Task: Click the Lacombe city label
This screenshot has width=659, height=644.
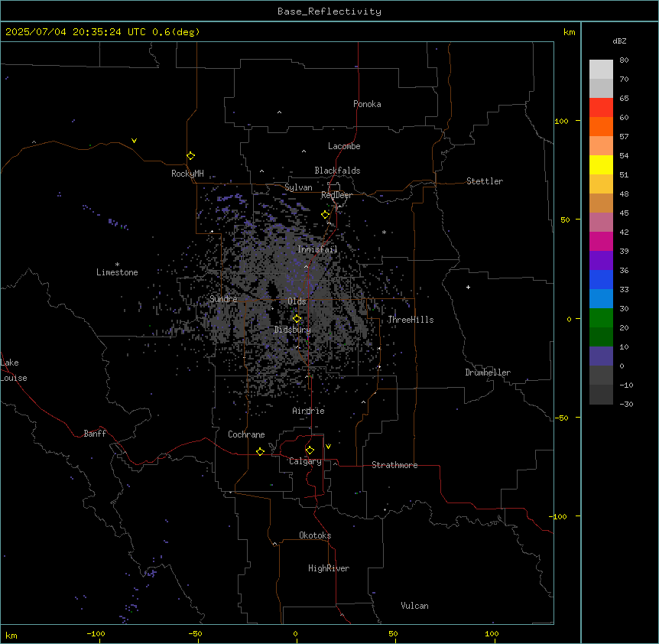Action: 344,146
